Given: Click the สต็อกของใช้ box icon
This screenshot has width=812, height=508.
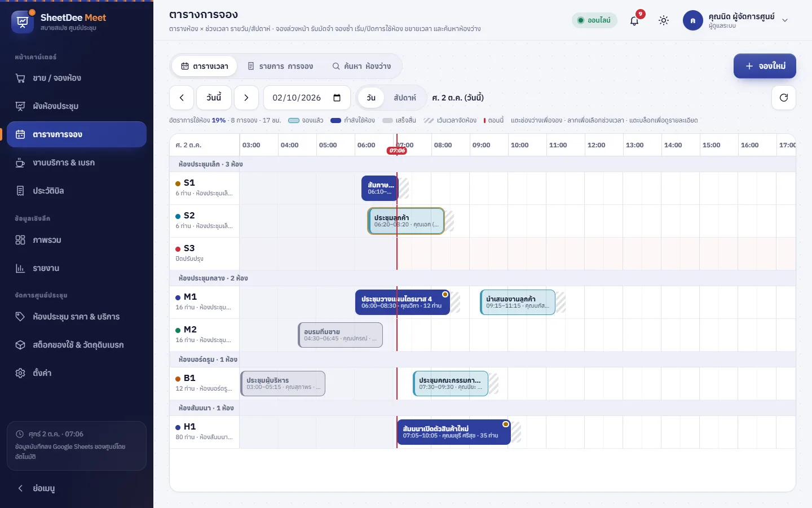Looking at the screenshot, I should 20,345.
